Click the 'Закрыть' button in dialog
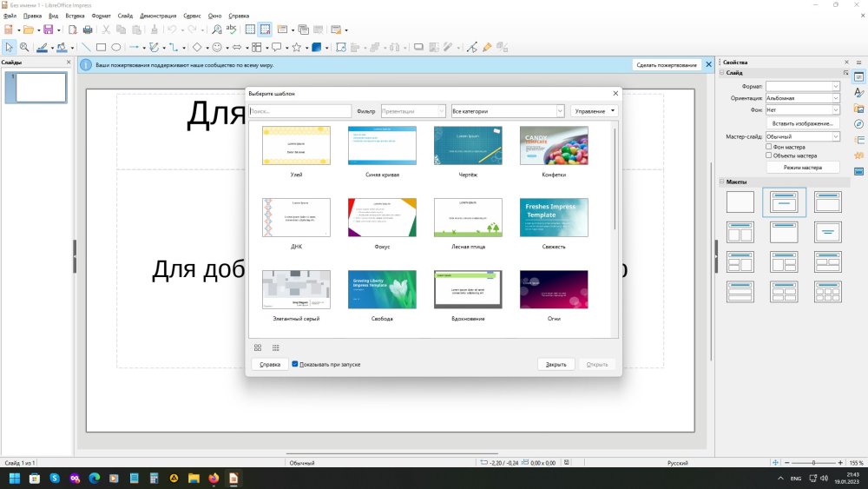The width and height of the screenshot is (868, 489). click(556, 364)
